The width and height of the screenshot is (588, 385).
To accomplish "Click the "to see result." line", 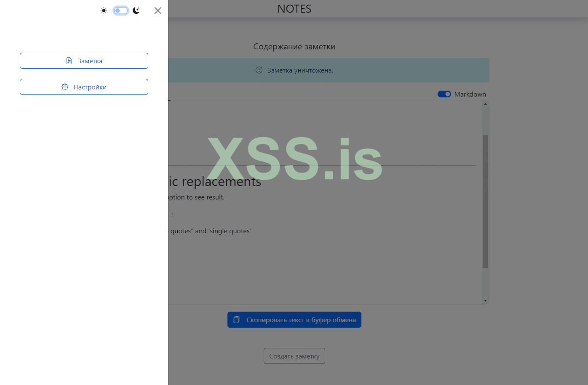I will coord(206,197).
